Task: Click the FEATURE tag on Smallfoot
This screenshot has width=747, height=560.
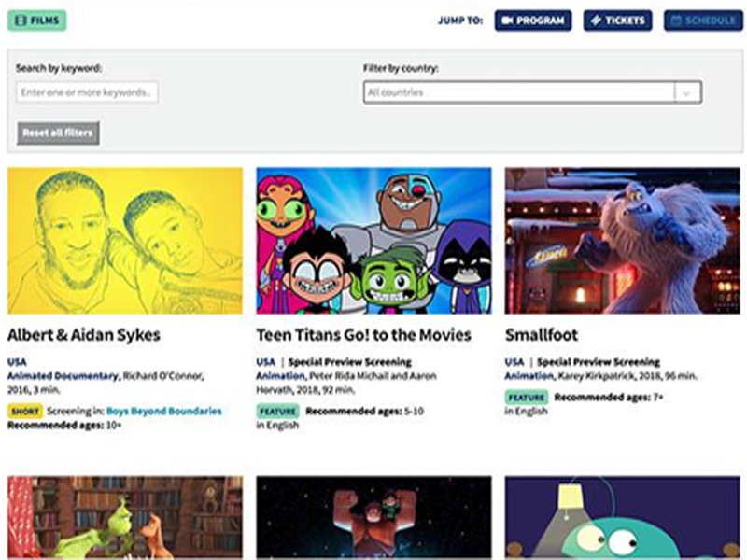Action: [527, 398]
